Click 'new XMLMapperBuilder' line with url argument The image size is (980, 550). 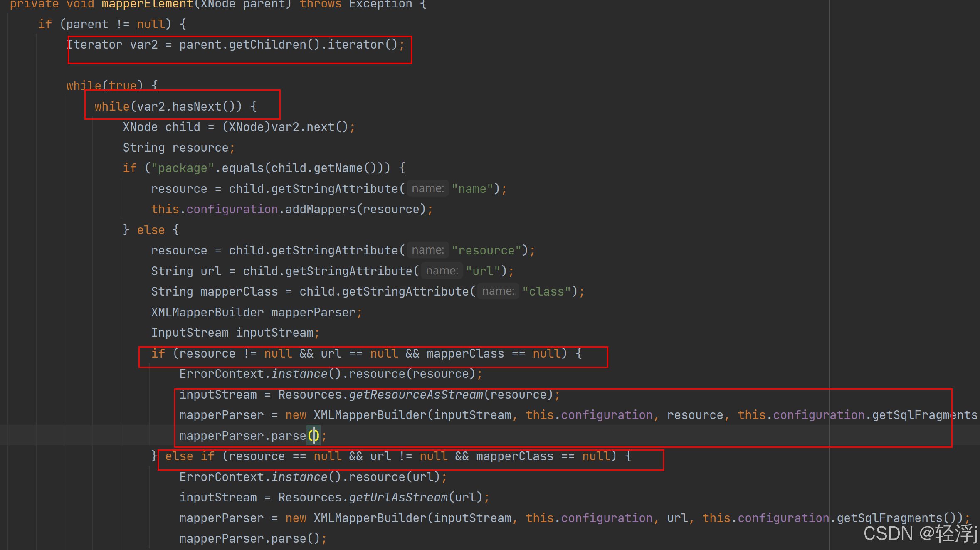[x=575, y=518]
